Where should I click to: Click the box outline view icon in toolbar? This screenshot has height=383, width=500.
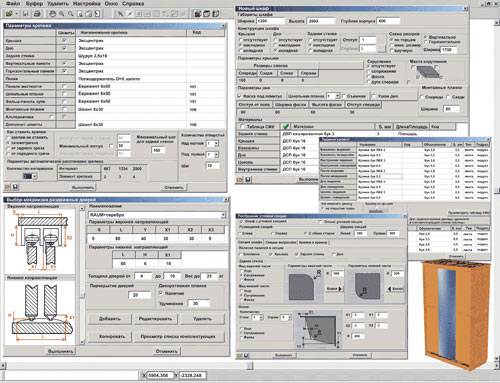click(x=207, y=14)
